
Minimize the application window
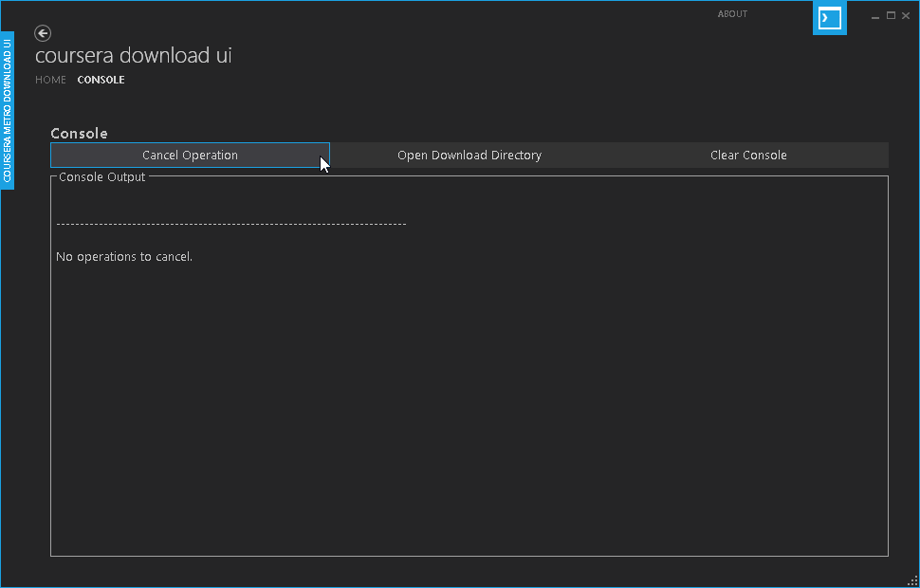[875, 16]
